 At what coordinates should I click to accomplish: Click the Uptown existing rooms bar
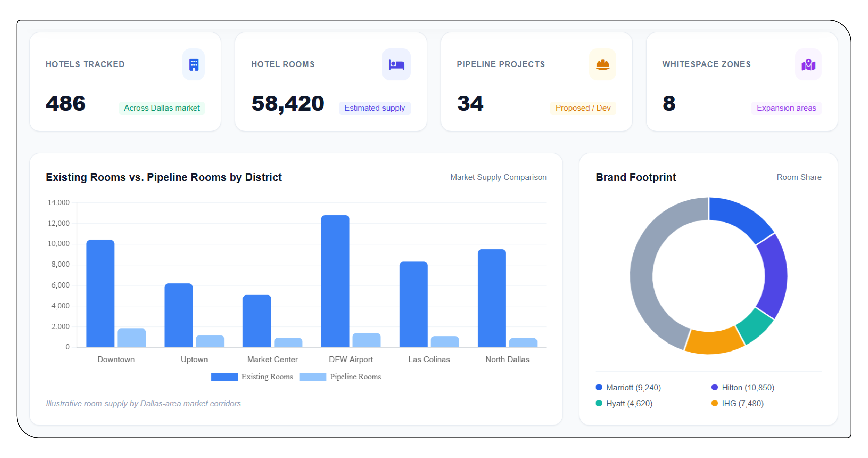click(179, 315)
